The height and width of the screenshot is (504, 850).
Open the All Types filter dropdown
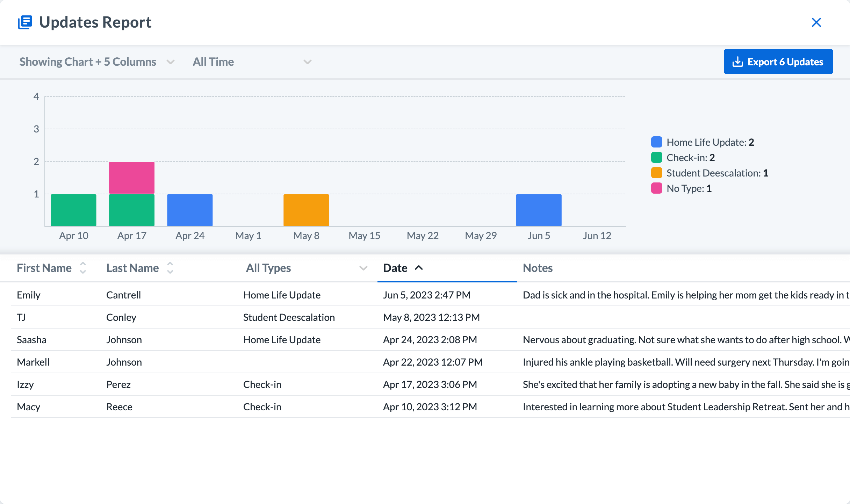pos(307,268)
